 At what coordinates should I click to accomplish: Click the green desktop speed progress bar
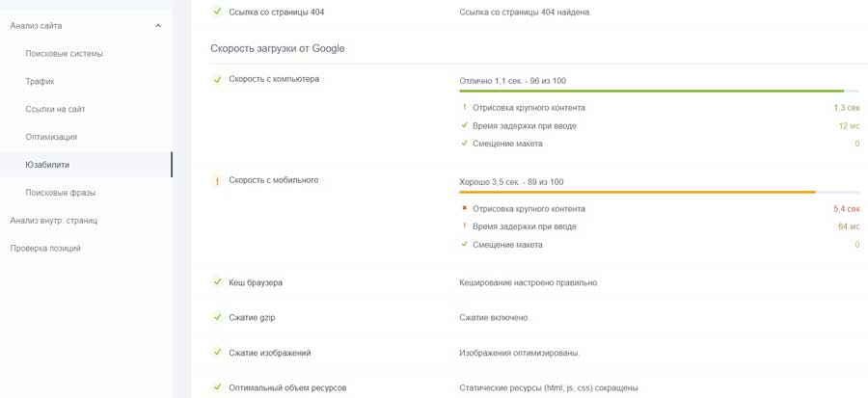click(651, 91)
